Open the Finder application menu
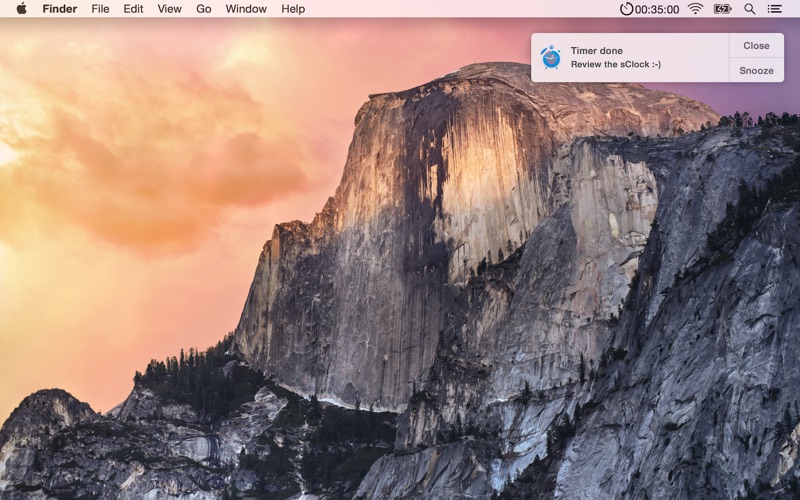Viewport: 800px width, 500px height. click(60, 9)
